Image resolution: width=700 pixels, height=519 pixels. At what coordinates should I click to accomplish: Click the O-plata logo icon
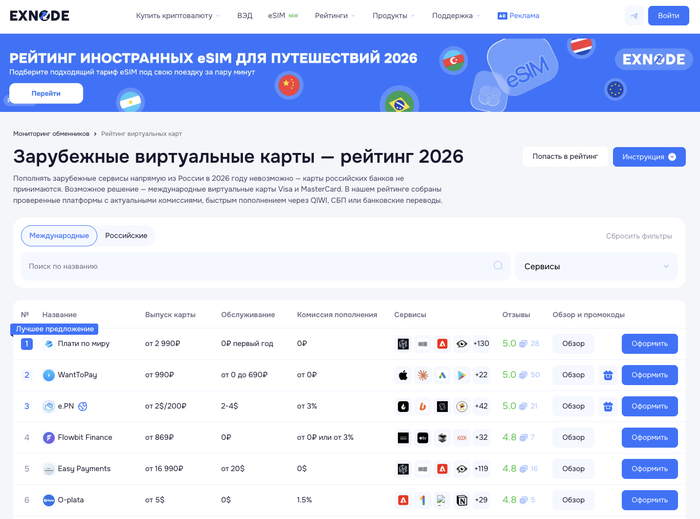pos(48,500)
